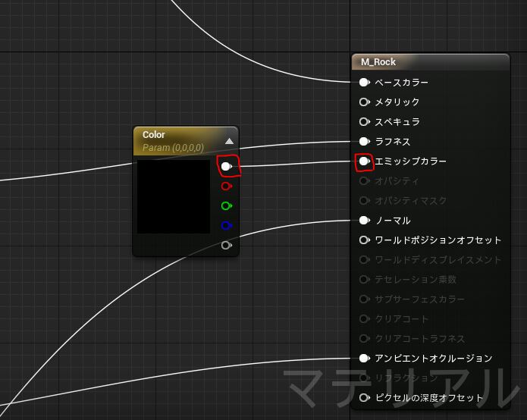Click the メタリック input pin
Image resolution: width=527 pixels, height=420 pixels.
click(x=364, y=102)
